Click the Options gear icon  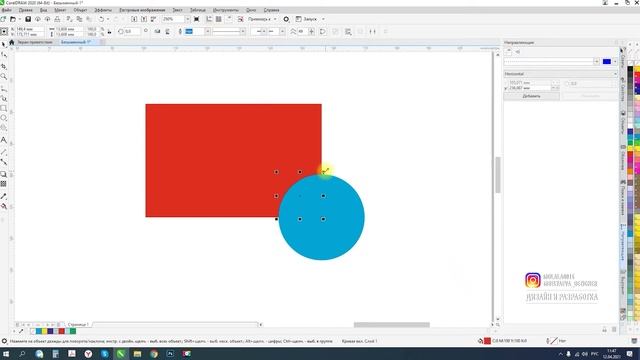pos(286,19)
